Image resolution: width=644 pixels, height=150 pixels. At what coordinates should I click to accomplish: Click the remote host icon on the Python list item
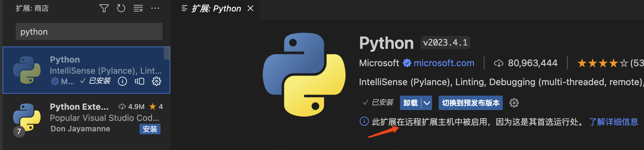pyautogui.click(x=140, y=81)
